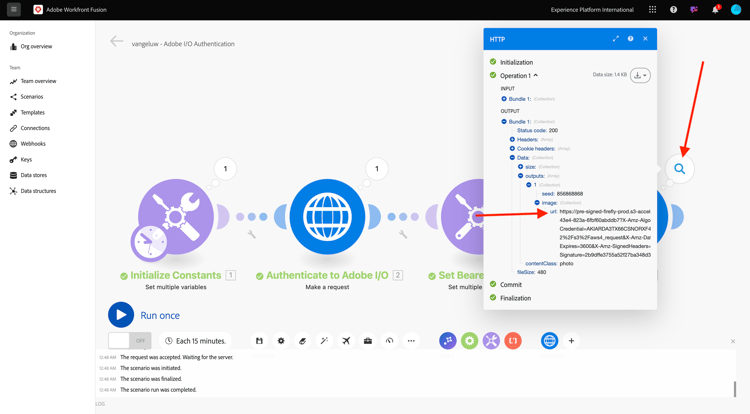Screen dimensions: 750x414
Task: Click the magnifier inspect bubble
Action: coord(680,168)
